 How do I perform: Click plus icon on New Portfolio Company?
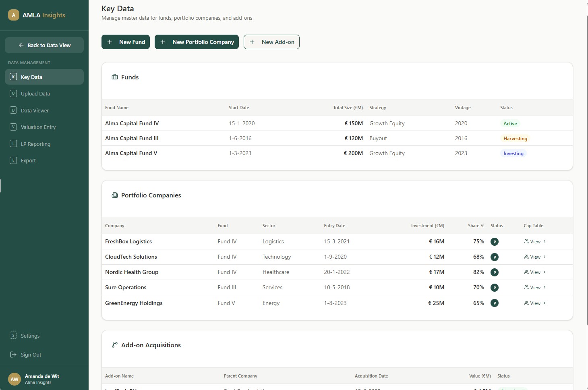point(163,42)
